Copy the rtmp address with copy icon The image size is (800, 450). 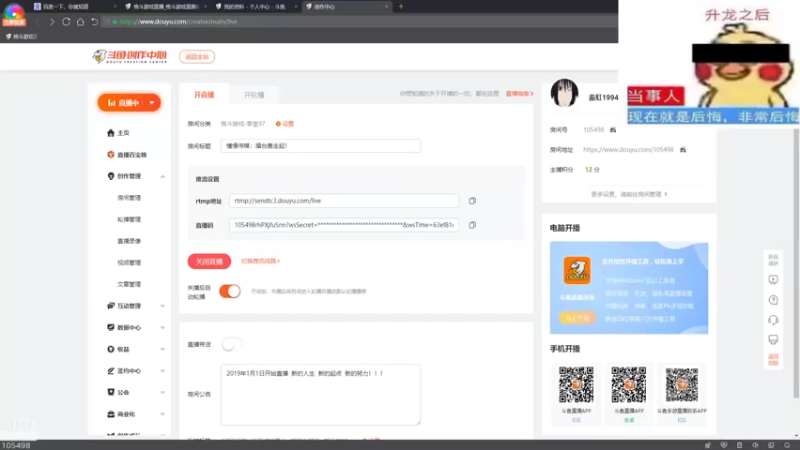pos(472,201)
